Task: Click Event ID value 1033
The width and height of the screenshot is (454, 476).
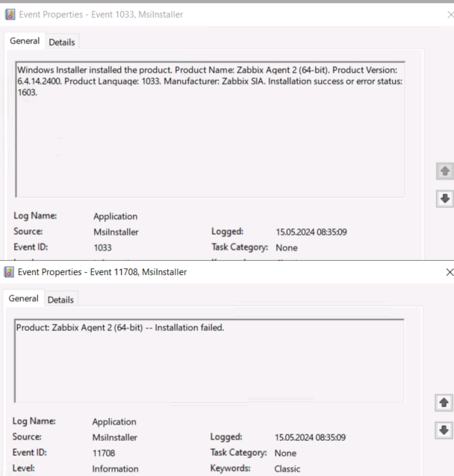Action: point(102,248)
